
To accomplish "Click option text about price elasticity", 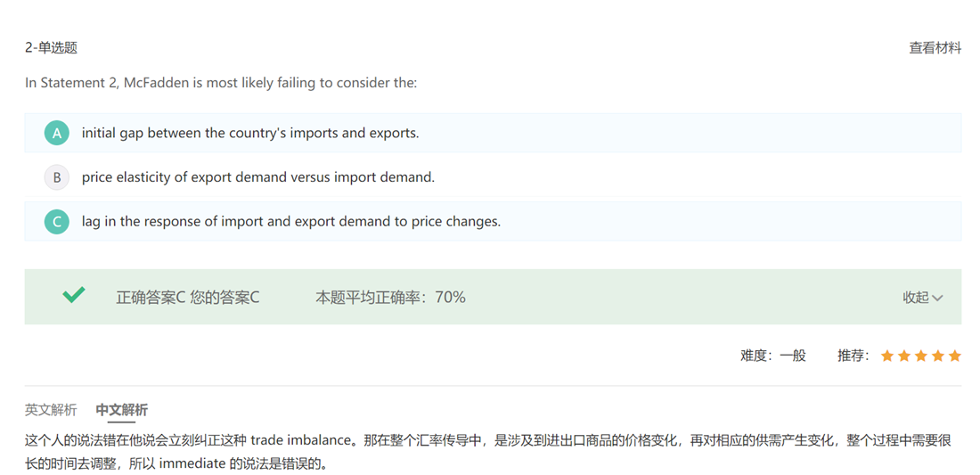I will (x=258, y=177).
